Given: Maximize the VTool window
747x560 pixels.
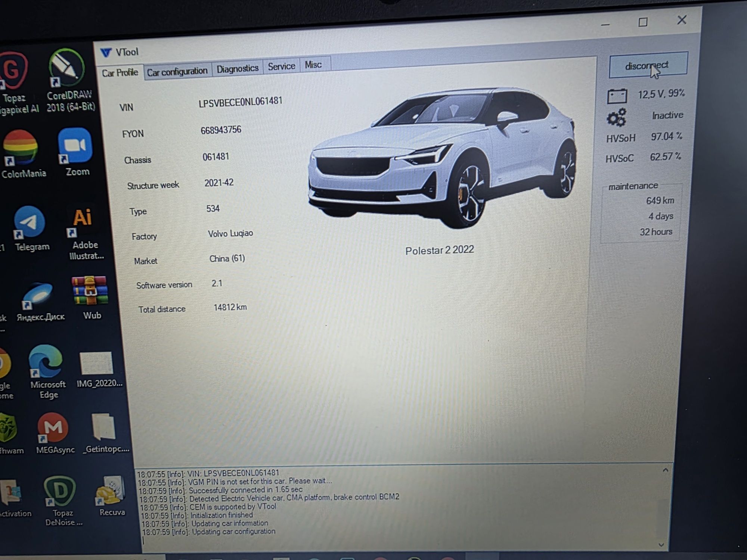Looking at the screenshot, I should click(643, 22).
